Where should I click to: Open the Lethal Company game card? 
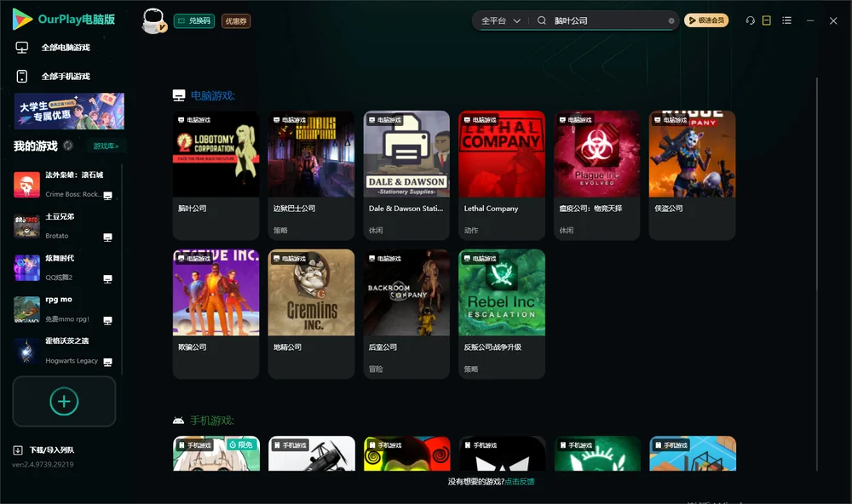point(502,175)
